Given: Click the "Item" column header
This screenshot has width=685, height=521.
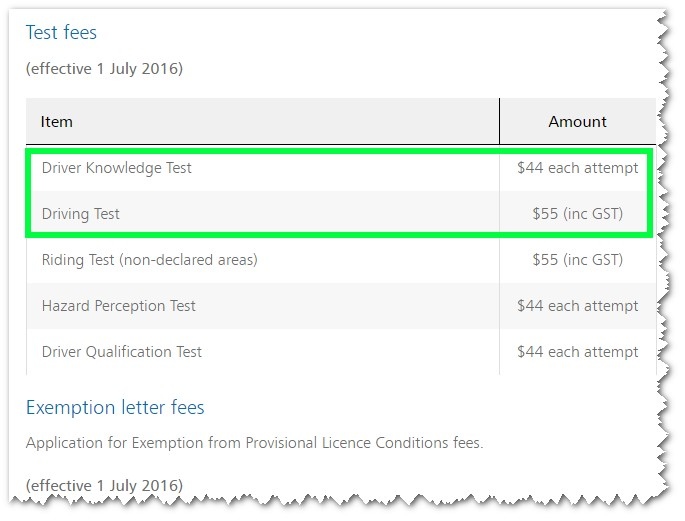Looking at the screenshot, I should (x=57, y=121).
